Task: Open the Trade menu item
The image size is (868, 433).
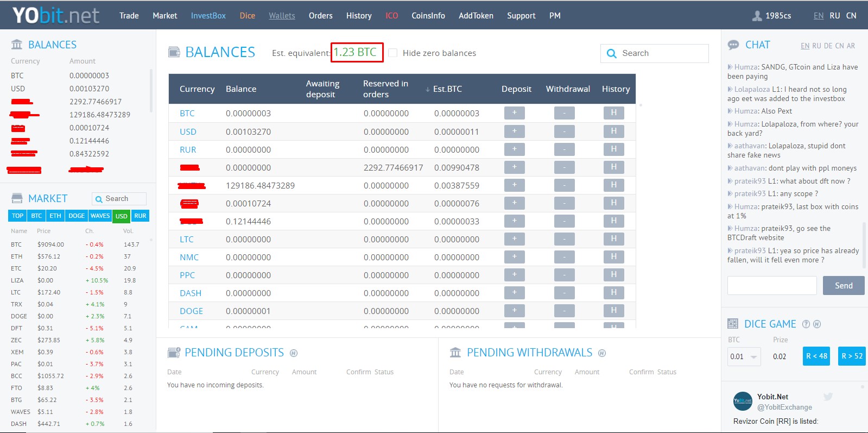Action: [x=129, y=16]
